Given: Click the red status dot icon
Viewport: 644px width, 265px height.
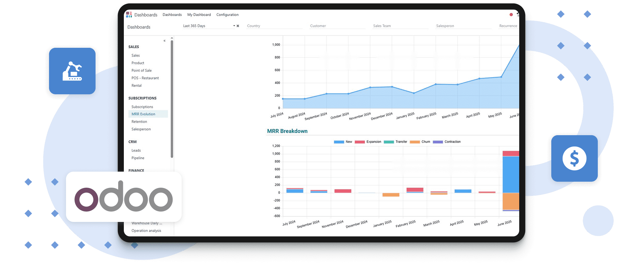Looking at the screenshot, I should (511, 15).
